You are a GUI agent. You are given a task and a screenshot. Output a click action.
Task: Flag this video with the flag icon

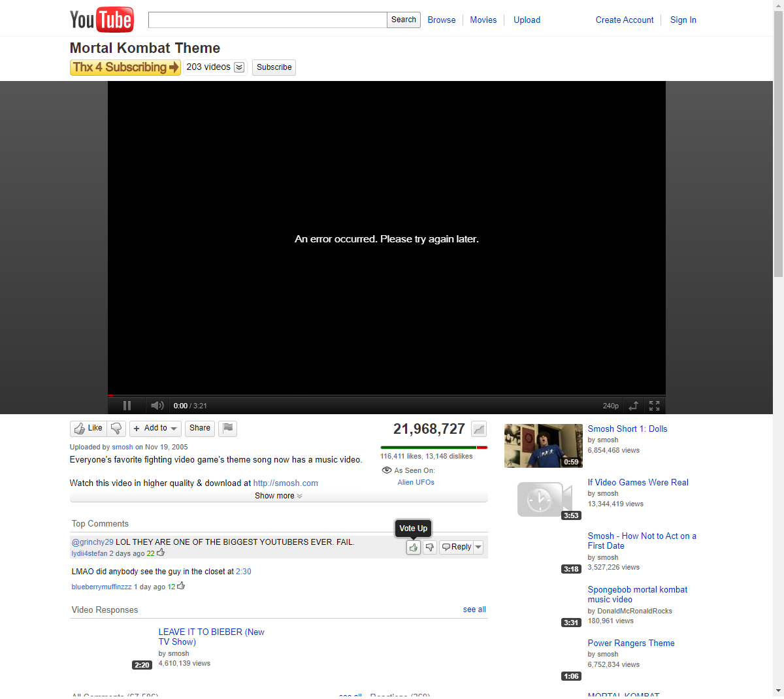point(227,429)
